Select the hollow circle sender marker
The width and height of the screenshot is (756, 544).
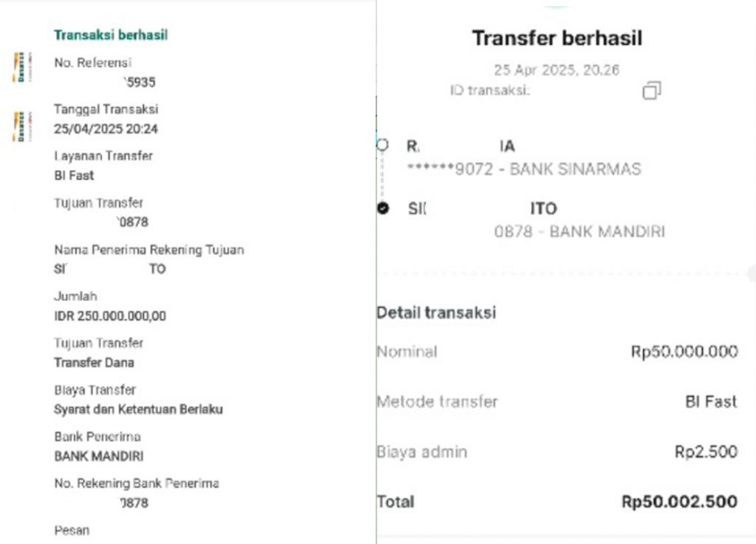(382, 145)
